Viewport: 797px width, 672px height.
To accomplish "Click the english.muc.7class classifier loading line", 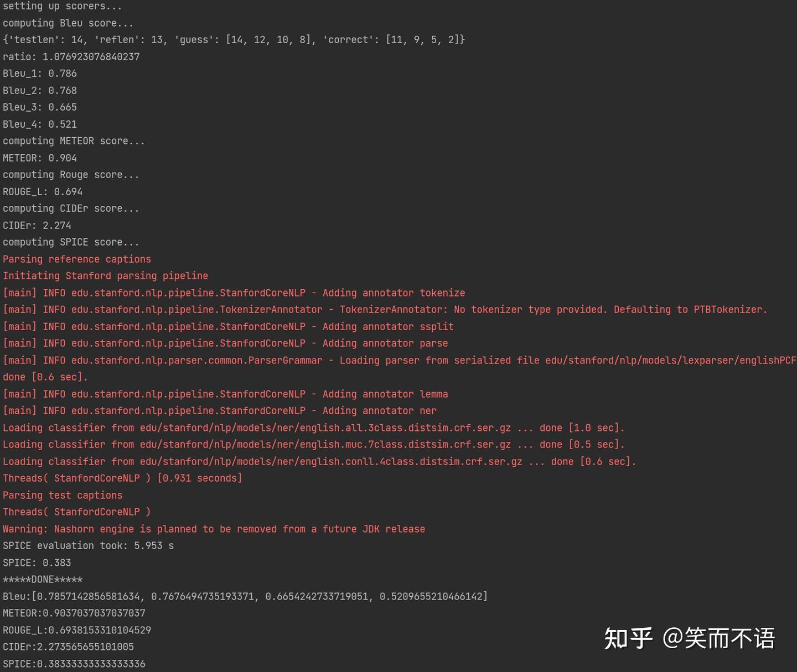I will coord(313,445).
